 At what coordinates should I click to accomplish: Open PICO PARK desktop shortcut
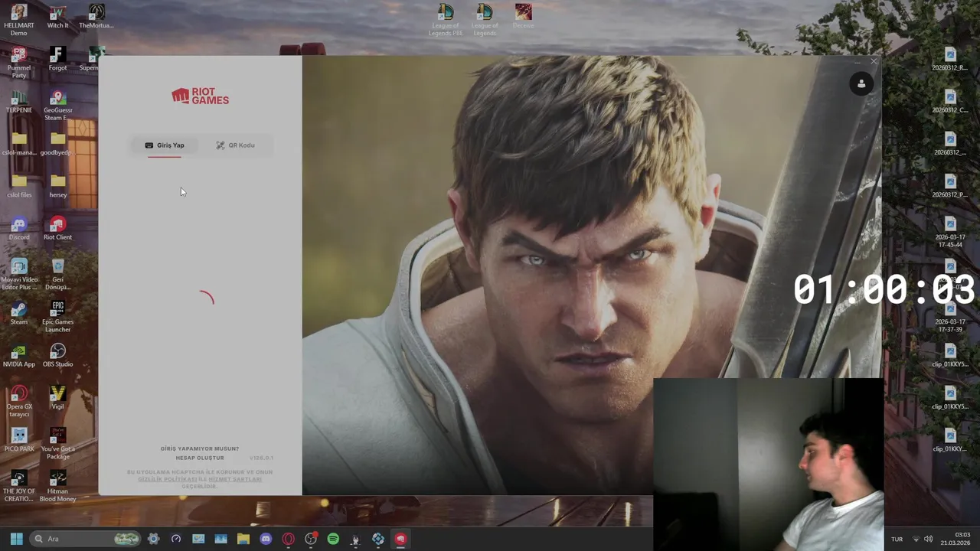click(x=19, y=439)
